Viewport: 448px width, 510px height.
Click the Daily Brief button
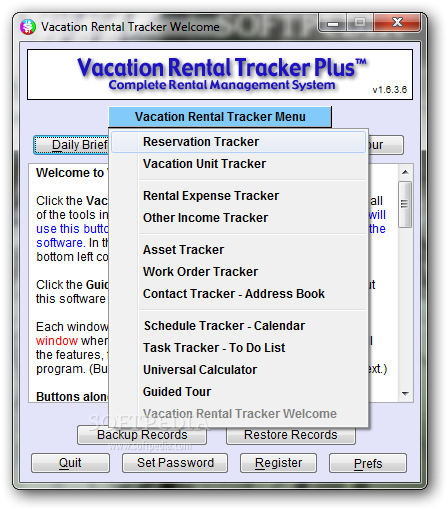(x=71, y=145)
